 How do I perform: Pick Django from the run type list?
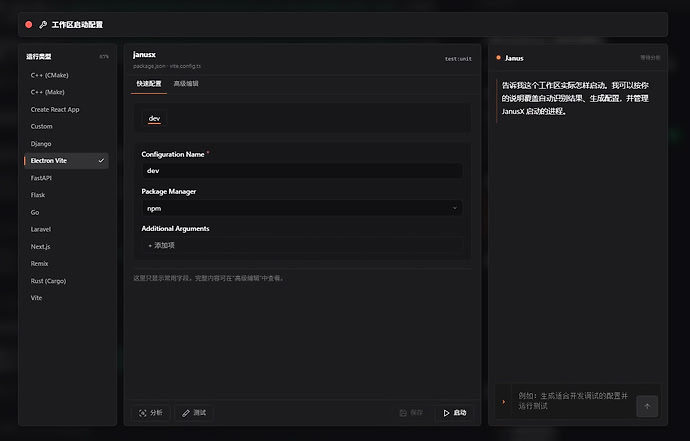[66, 143]
